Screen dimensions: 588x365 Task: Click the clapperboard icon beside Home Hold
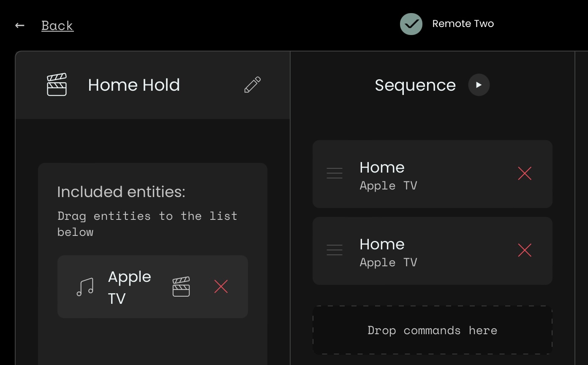(x=57, y=85)
